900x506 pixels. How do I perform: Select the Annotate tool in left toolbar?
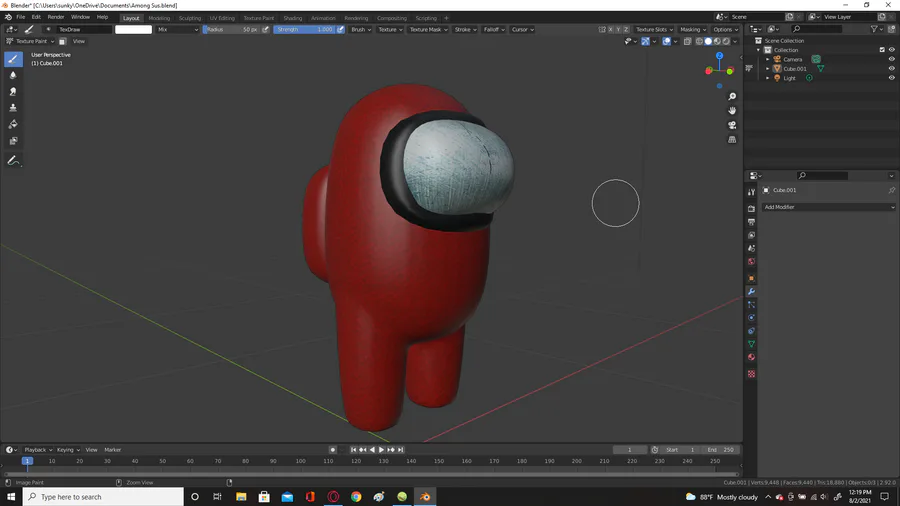click(13, 161)
